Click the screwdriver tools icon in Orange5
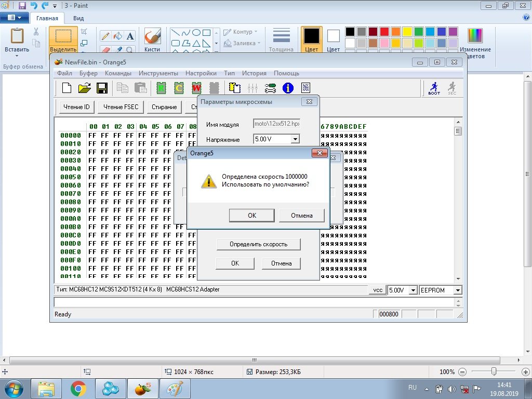 tap(270, 88)
